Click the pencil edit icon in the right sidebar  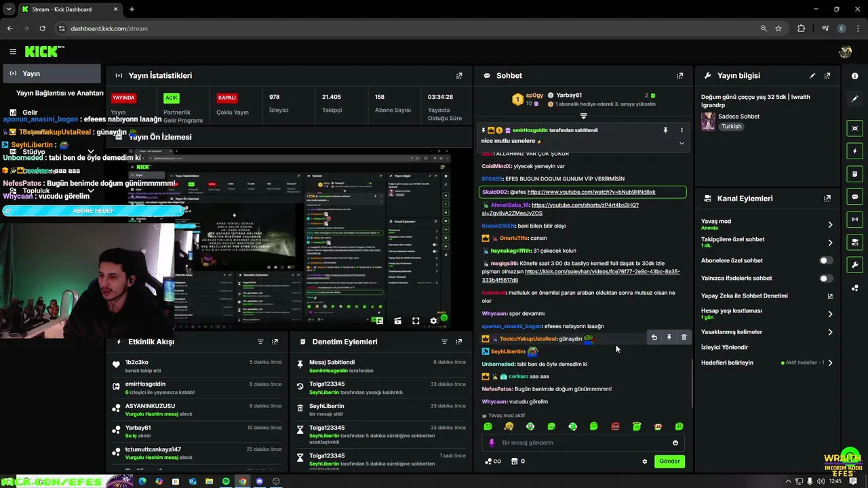pyautogui.click(x=854, y=99)
